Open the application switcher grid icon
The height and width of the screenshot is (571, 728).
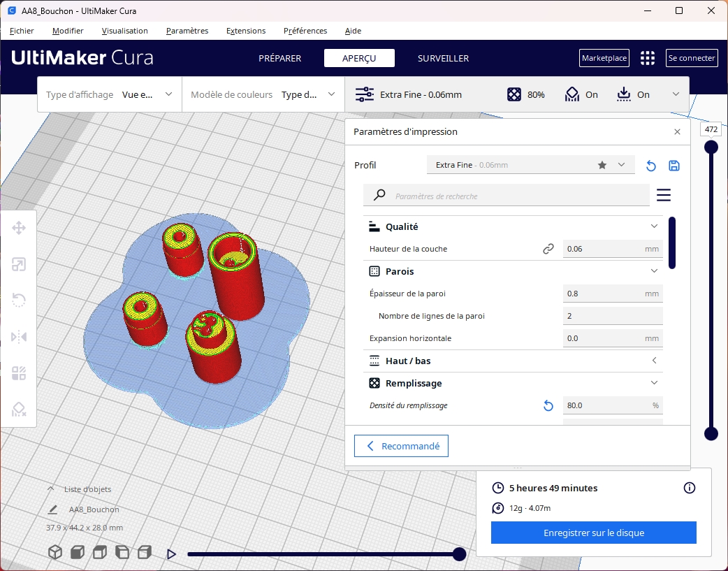tap(648, 58)
